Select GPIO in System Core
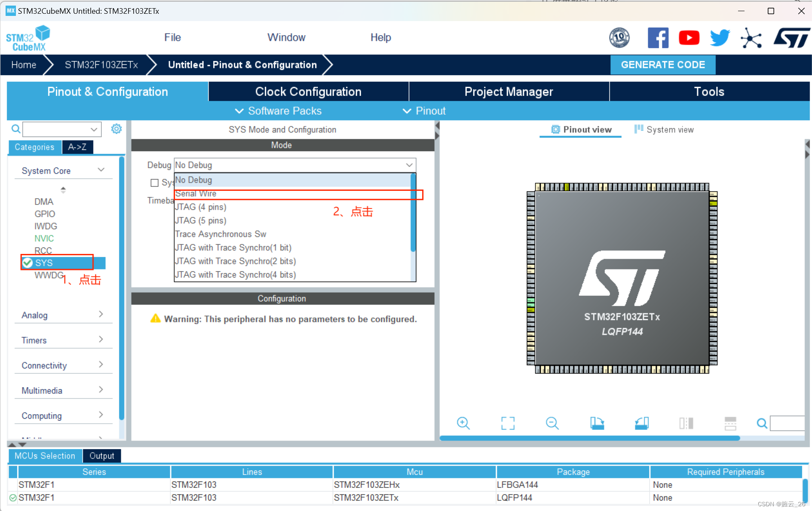This screenshot has height=511, width=812. [x=45, y=214]
